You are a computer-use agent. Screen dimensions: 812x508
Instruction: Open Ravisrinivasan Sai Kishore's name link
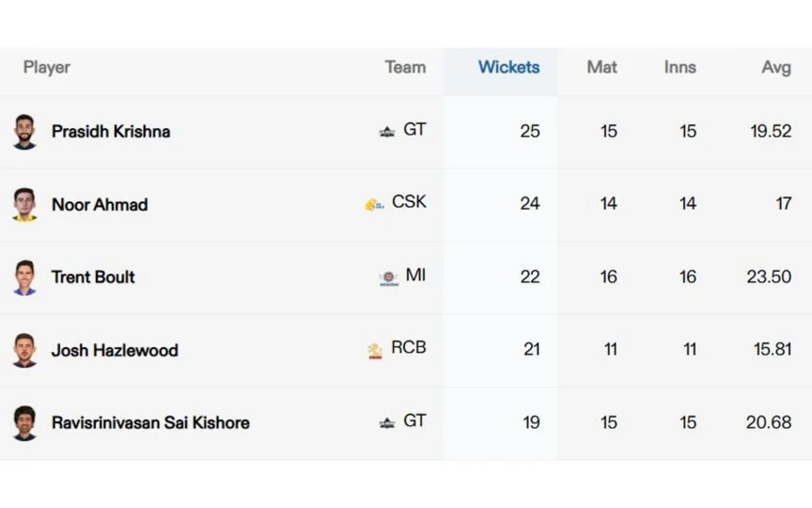[150, 423]
